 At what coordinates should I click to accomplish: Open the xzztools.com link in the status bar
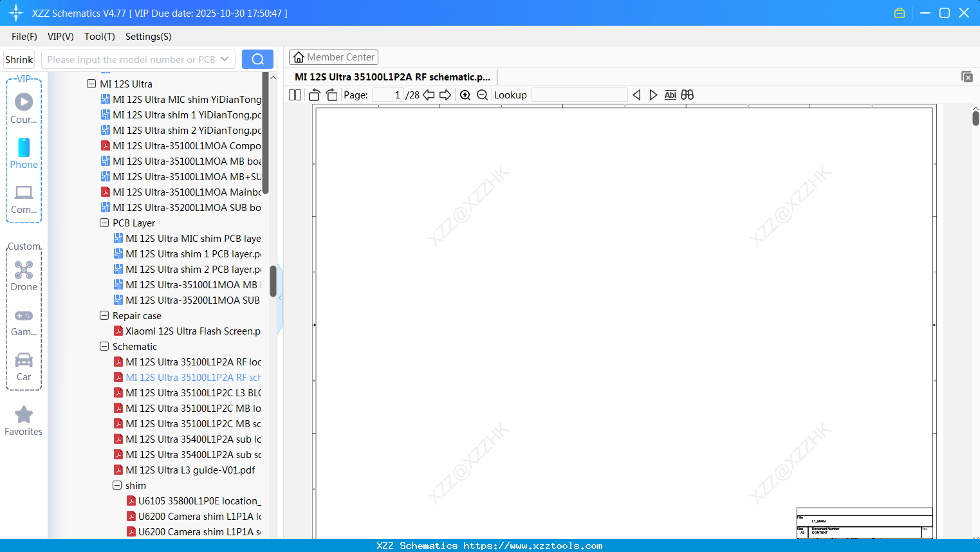[x=533, y=546]
